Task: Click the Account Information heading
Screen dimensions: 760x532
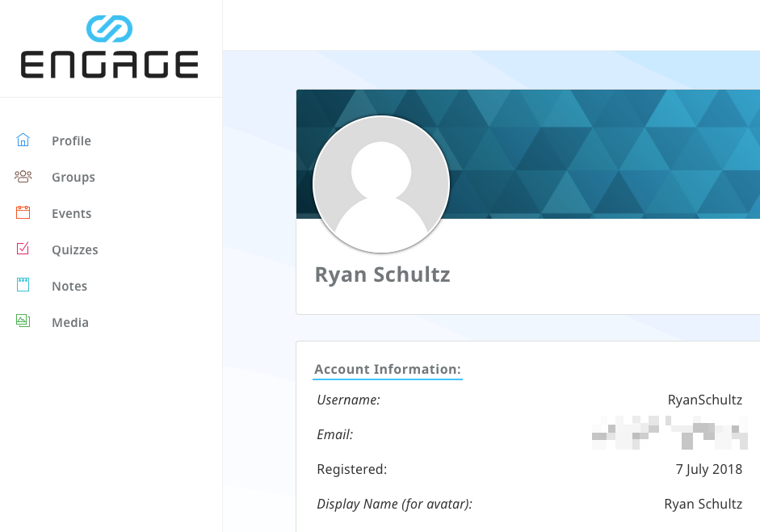Action: pos(388,370)
